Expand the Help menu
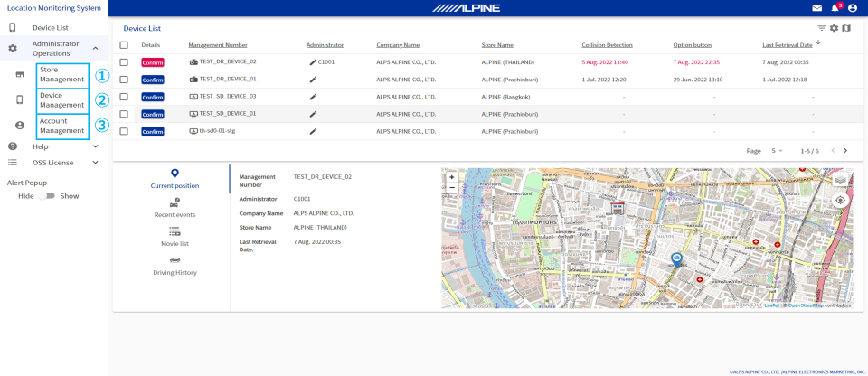This screenshot has width=868, height=376. click(x=95, y=146)
